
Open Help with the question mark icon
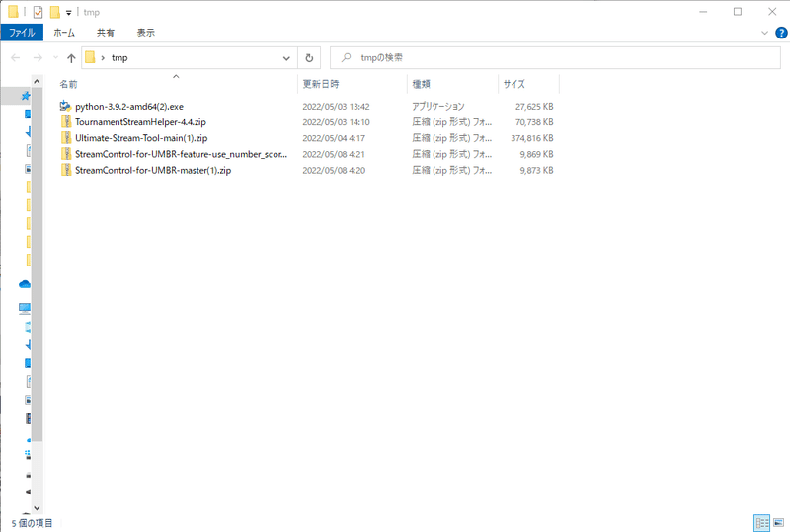click(781, 33)
